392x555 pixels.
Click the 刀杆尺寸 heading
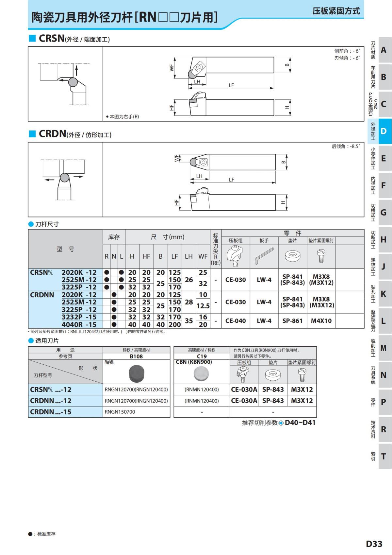pyautogui.click(x=44, y=224)
